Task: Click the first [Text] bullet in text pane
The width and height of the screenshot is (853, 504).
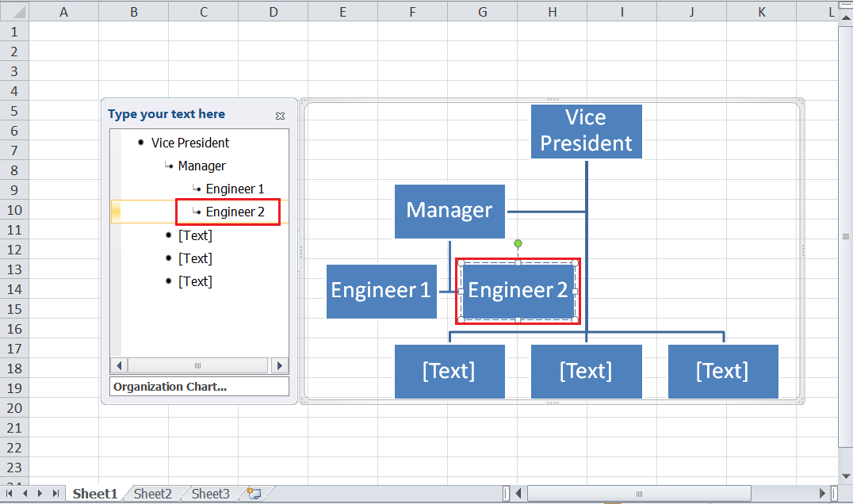Action: coord(195,235)
